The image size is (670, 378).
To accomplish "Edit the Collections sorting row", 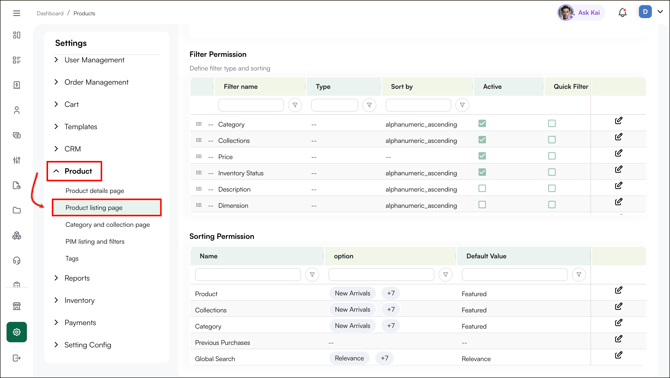I will tap(618, 307).
